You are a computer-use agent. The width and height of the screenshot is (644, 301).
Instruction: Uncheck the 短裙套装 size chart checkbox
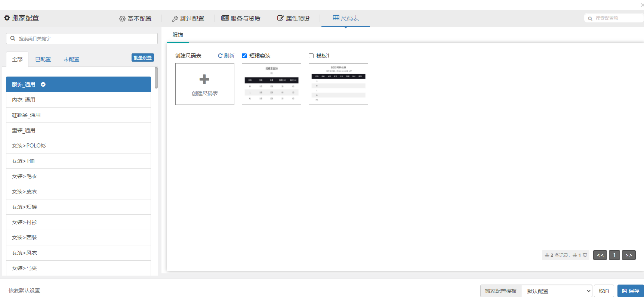point(244,56)
